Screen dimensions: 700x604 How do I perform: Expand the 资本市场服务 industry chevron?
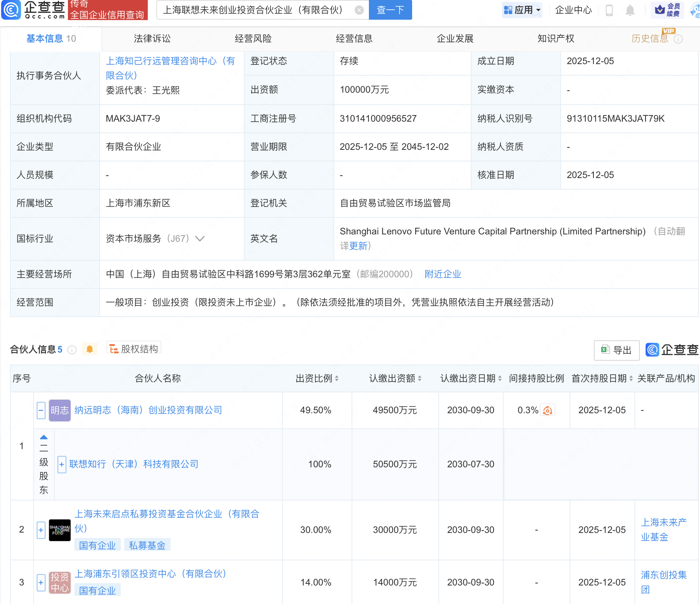click(200, 239)
